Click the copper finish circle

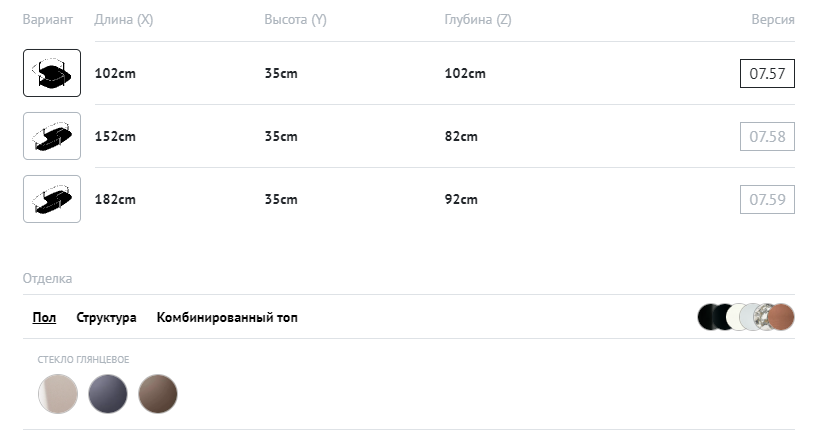coord(781,317)
